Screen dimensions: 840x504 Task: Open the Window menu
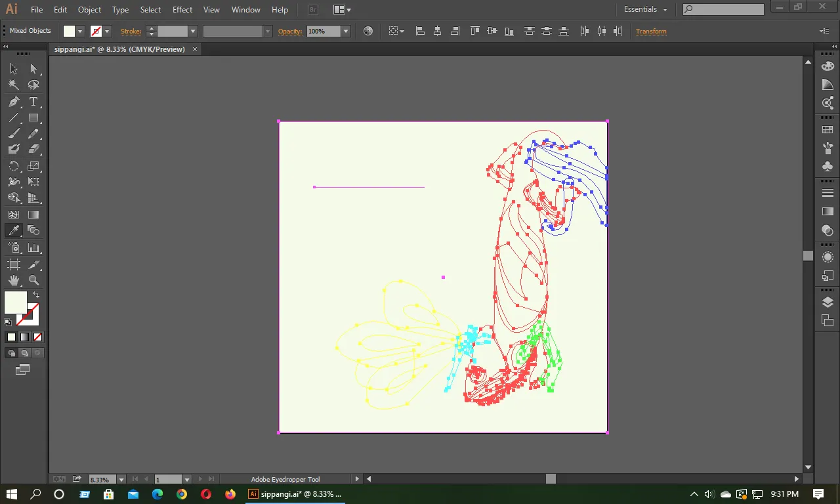[x=246, y=10]
